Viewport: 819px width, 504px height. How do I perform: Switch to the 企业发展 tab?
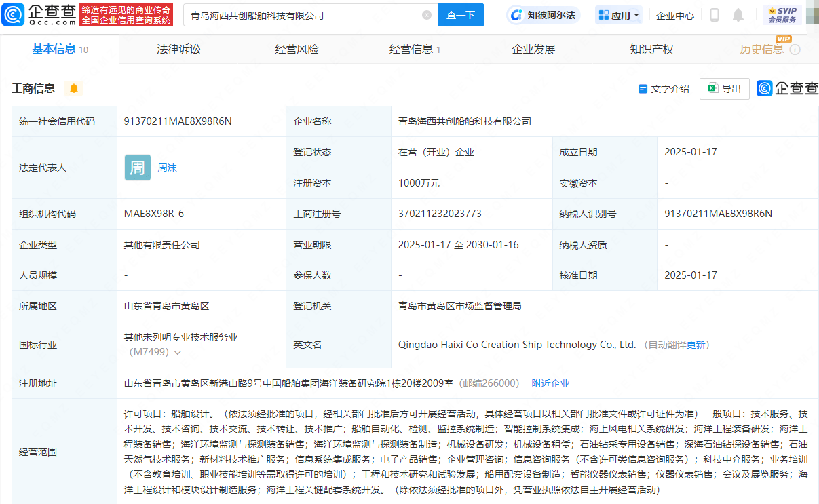pyautogui.click(x=533, y=49)
